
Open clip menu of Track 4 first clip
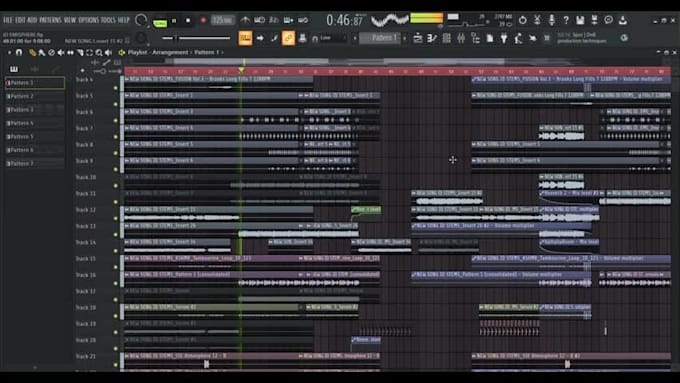pyautogui.click(x=127, y=79)
